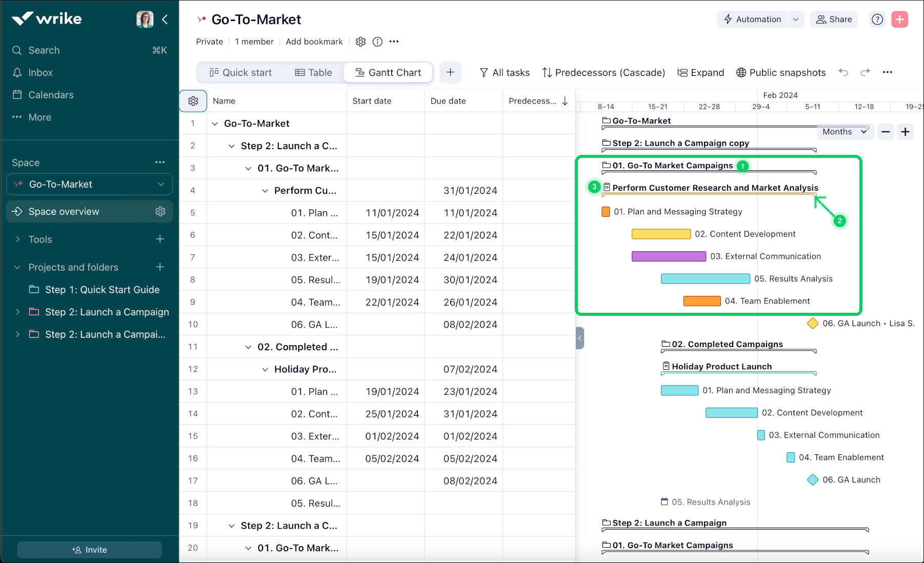
Task: Click the Invite button in sidebar
Action: 89,550
